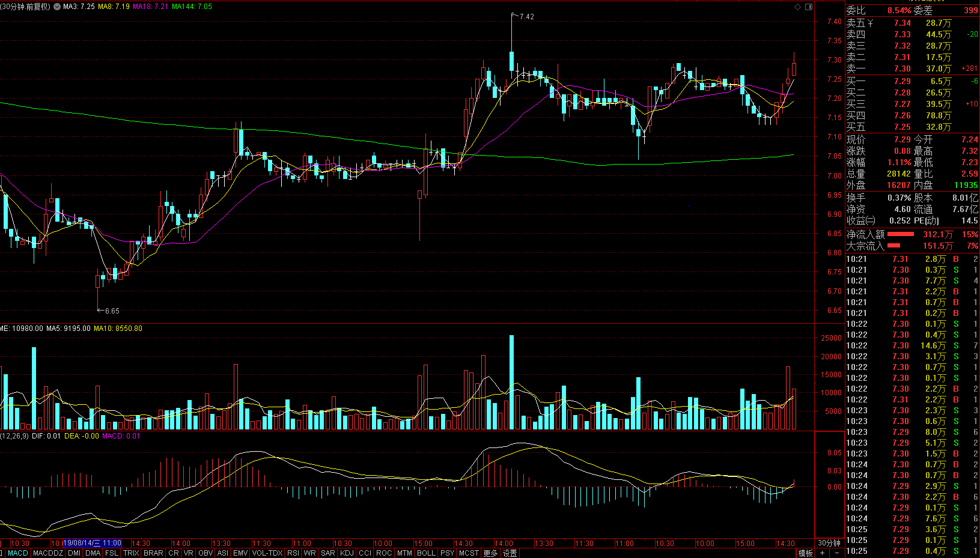Click the 买四 row with 78.8万

913,115
